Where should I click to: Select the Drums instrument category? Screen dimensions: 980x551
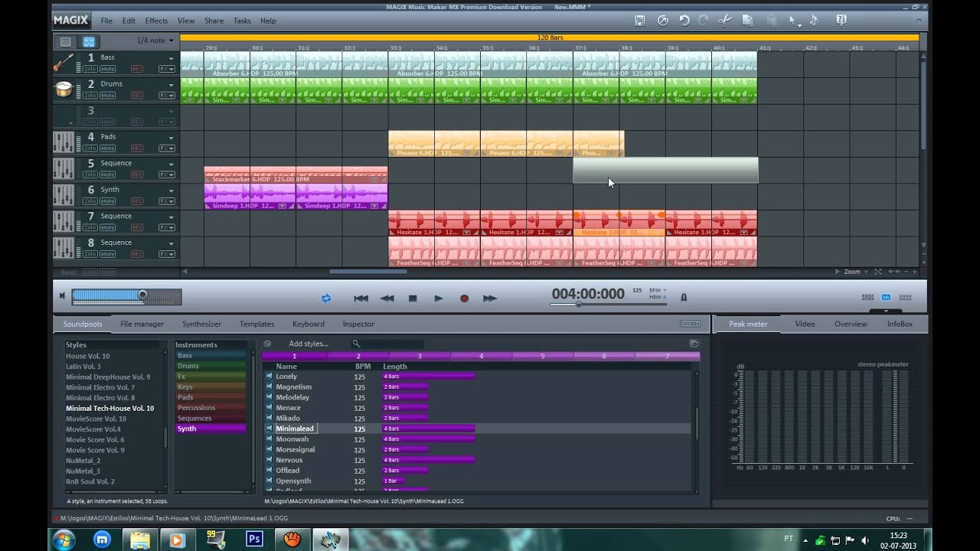click(x=210, y=366)
